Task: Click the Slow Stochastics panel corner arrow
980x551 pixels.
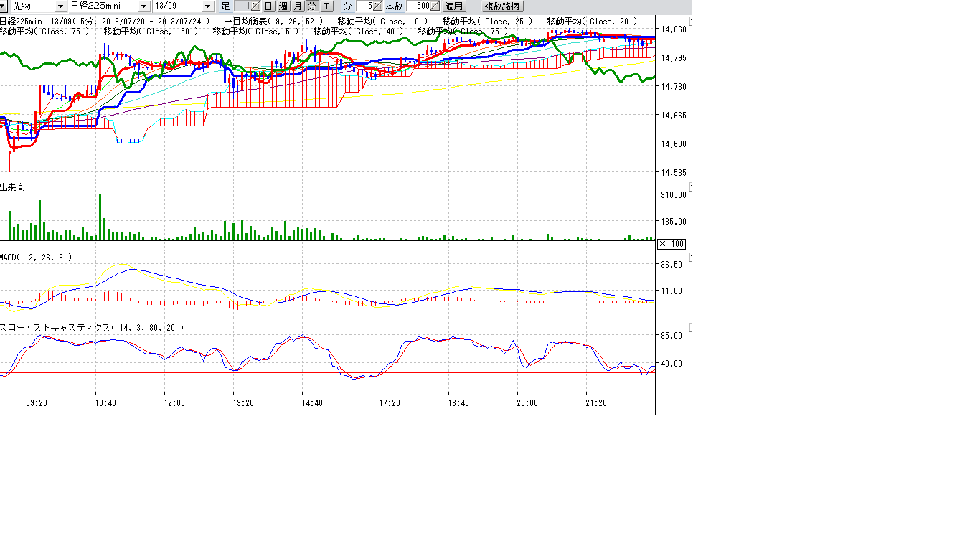Action: 690,327
